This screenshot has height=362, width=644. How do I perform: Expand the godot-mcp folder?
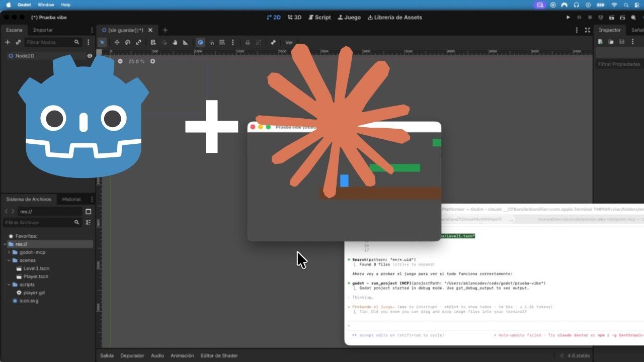click(x=9, y=252)
